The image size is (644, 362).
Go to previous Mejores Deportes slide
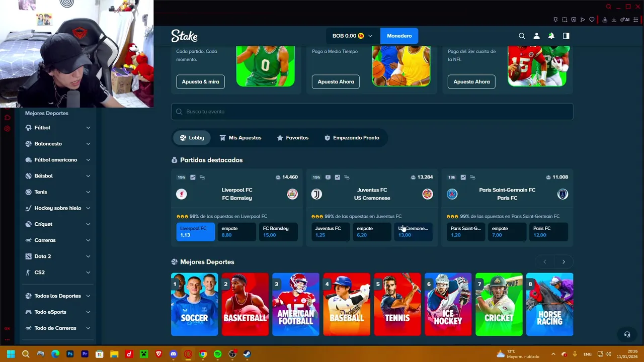pos(544,262)
